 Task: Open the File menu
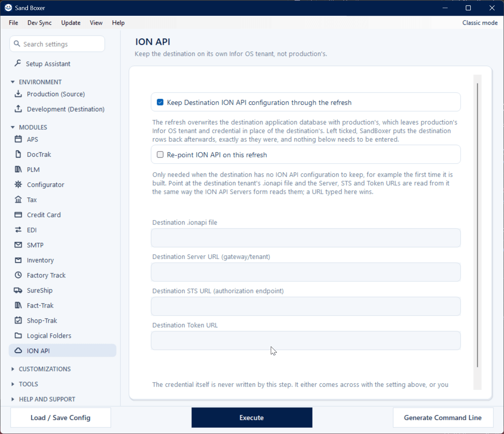pos(13,22)
